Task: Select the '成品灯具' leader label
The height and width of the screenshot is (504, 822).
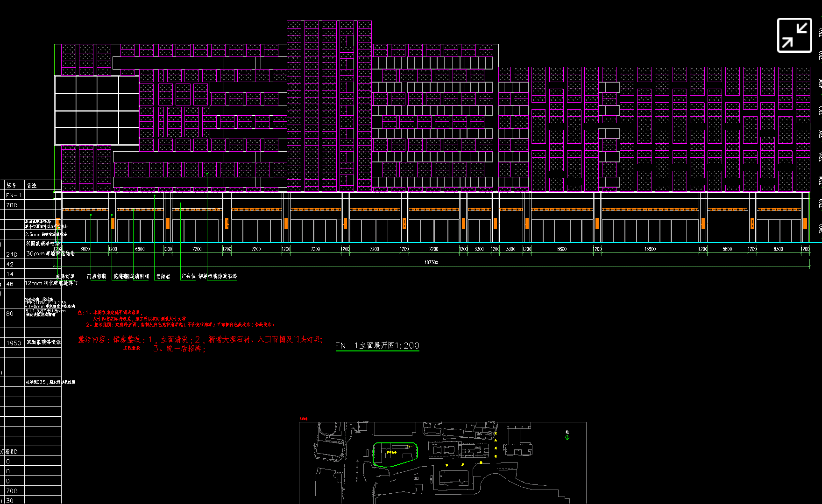Action: pos(65,276)
